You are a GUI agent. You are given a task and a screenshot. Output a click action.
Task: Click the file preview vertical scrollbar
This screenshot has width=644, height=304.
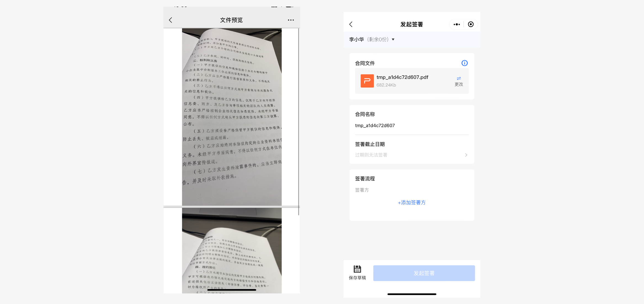click(x=299, y=122)
